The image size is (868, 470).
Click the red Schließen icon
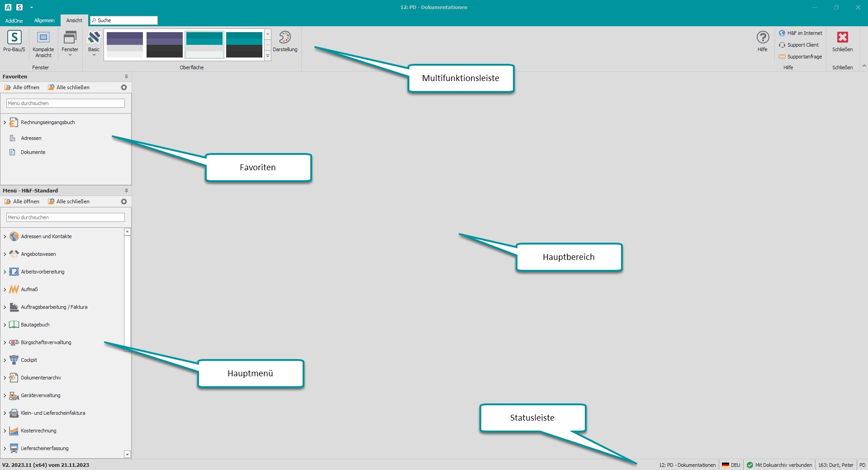click(842, 38)
